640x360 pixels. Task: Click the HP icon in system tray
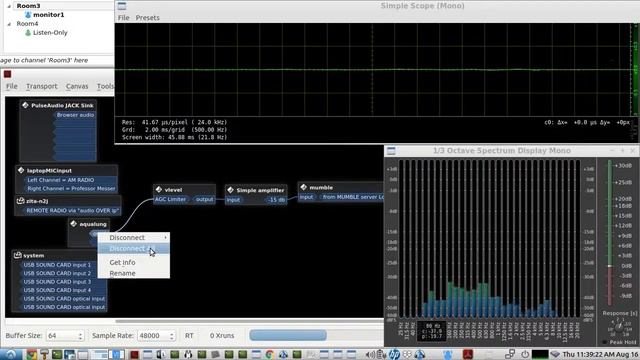pos(394,354)
